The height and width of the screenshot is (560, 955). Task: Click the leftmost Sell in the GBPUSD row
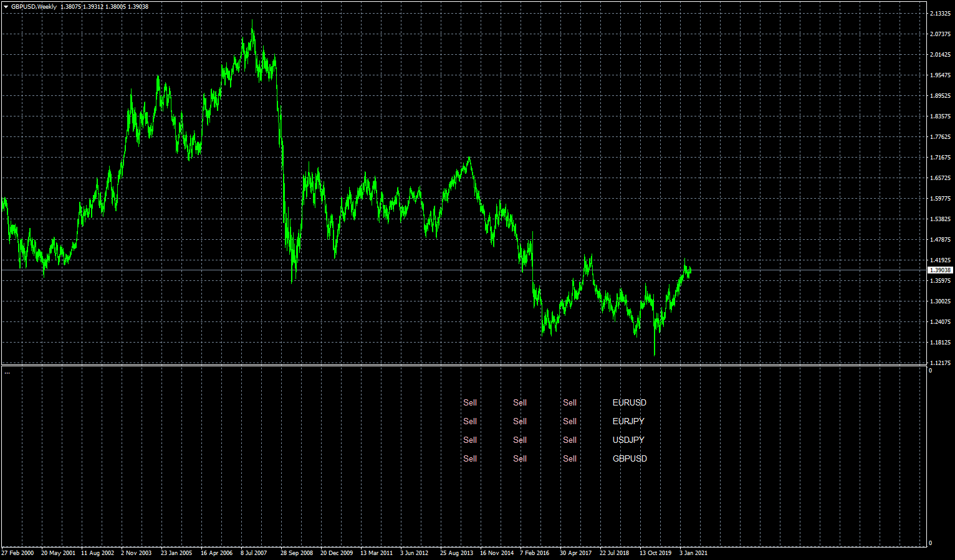tap(470, 458)
